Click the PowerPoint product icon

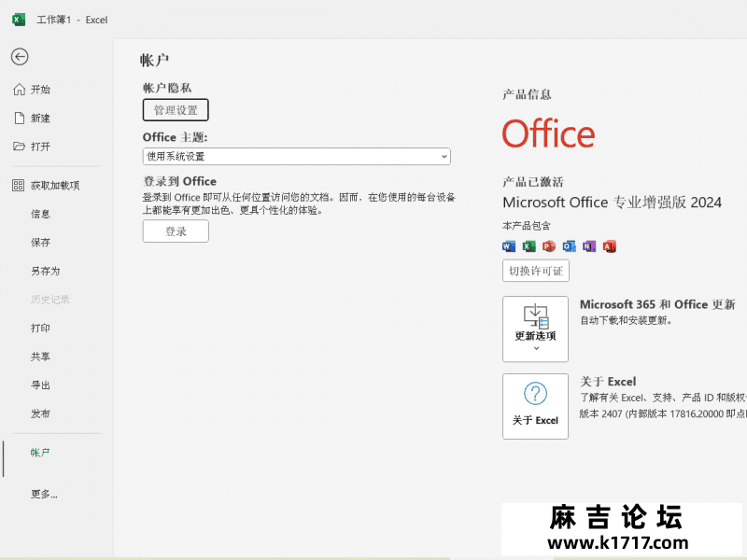click(549, 246)
